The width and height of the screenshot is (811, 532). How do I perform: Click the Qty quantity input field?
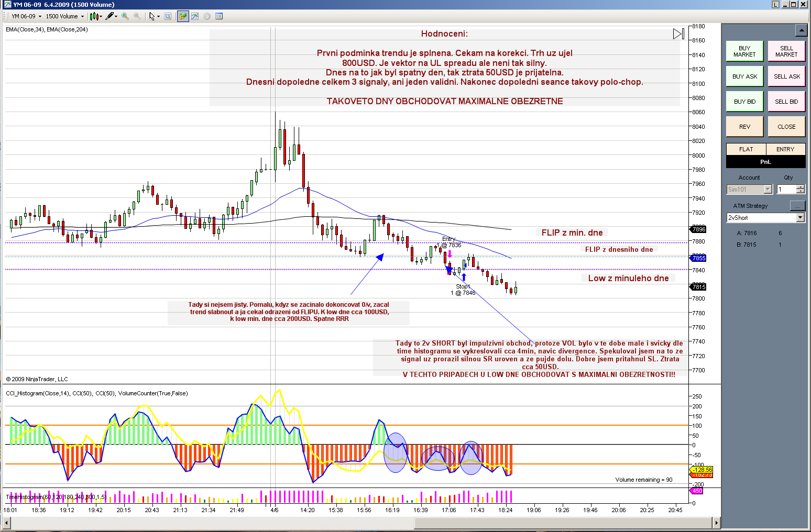coord(786,190)
